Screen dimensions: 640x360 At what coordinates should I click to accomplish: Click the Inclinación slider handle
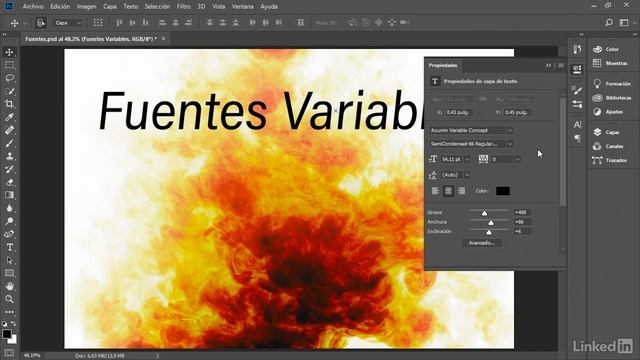(489, 232)
